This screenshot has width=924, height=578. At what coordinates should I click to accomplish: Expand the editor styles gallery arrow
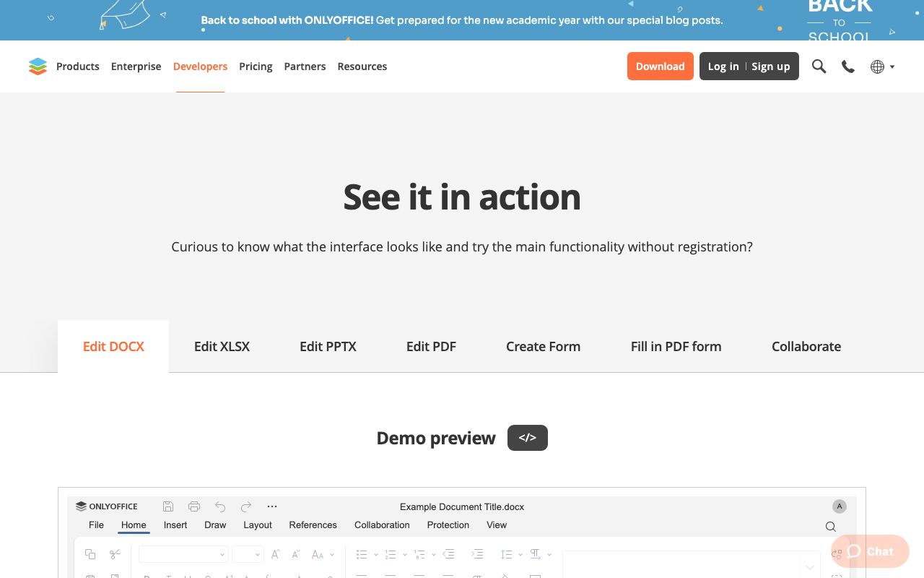pos(810,566)
